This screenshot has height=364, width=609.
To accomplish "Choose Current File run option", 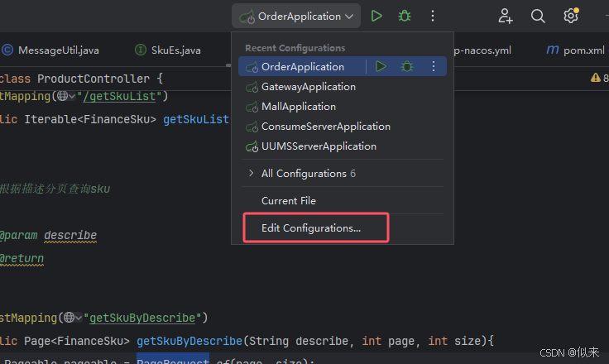I will coord(343,201).
